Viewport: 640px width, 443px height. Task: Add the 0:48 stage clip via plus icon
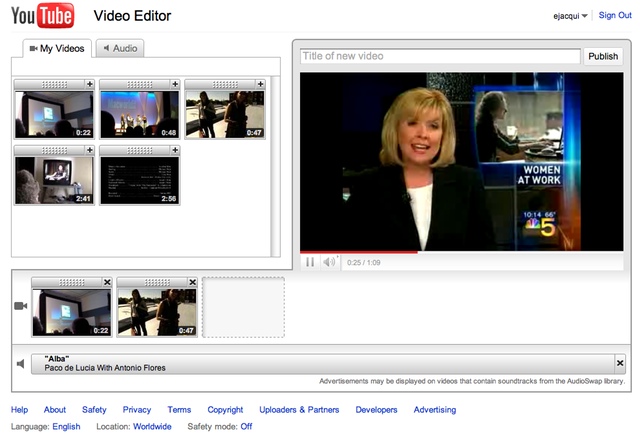pyautogui.click(x=175, y=84)
